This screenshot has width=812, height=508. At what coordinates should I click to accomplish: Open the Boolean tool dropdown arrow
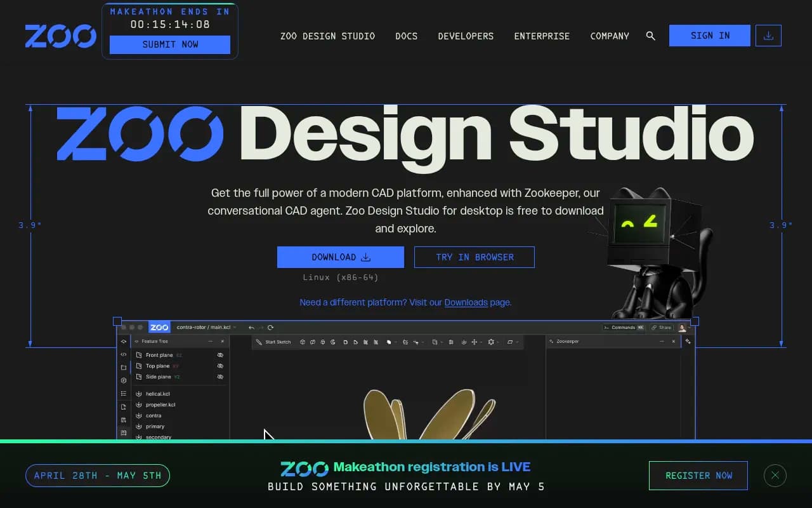coord(395,342)
